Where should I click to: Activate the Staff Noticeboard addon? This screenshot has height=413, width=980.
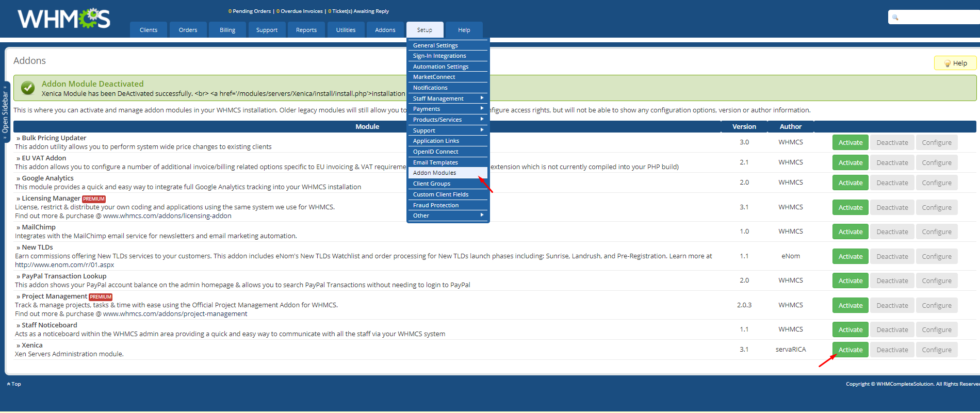click(851, 329)
